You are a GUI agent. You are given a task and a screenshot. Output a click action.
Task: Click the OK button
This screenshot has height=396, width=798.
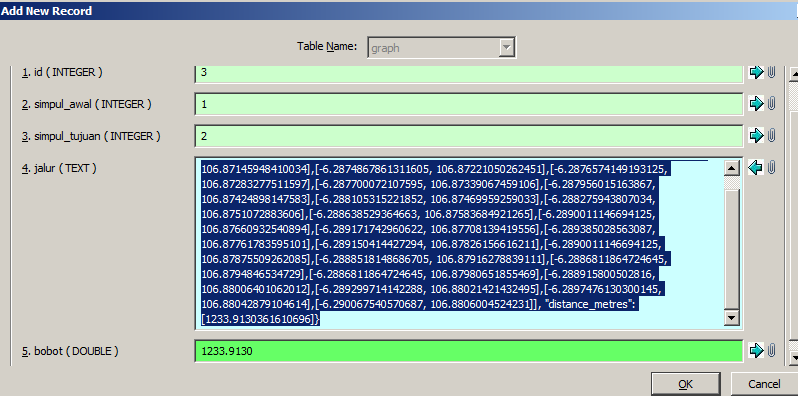pos(686,384)
